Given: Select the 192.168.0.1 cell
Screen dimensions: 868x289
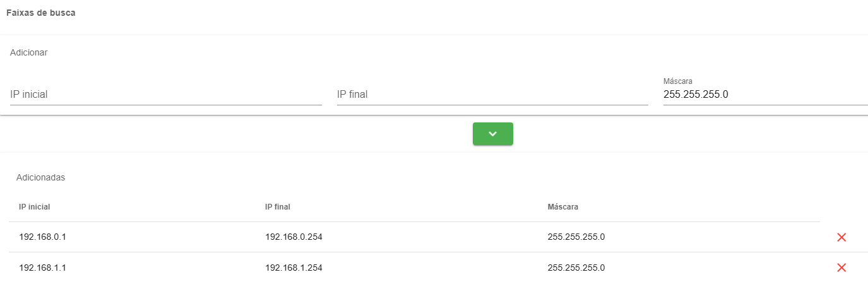Looking at the screenshot, I should [43, 237].
